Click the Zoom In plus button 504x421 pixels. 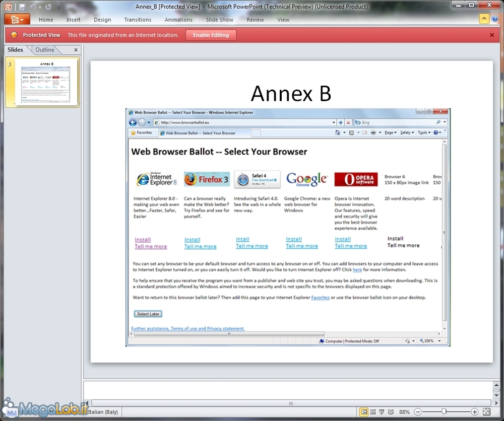click(x=475, y=412)
